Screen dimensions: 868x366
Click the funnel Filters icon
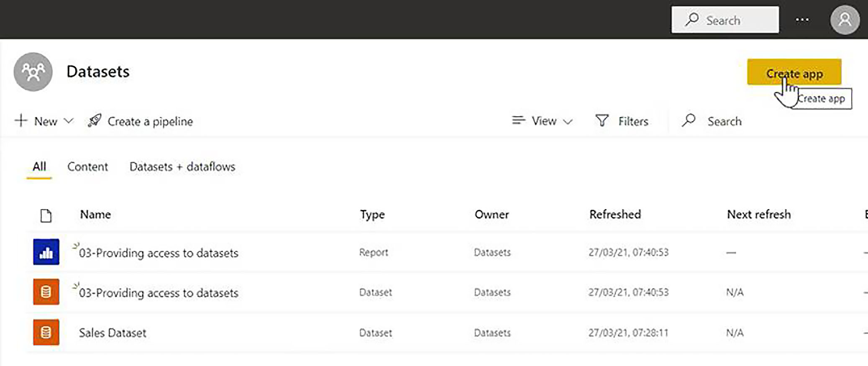pos(602,121)
